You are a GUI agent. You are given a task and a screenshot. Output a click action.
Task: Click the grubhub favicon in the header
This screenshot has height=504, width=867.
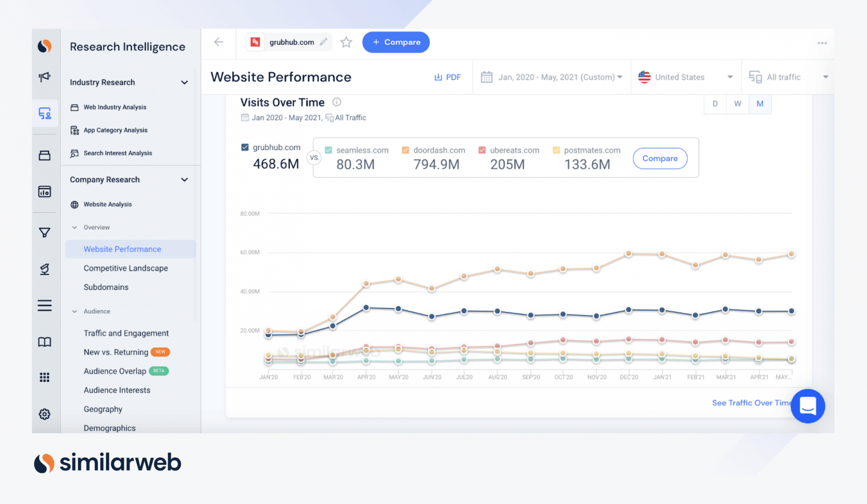(x=255, y=42)
